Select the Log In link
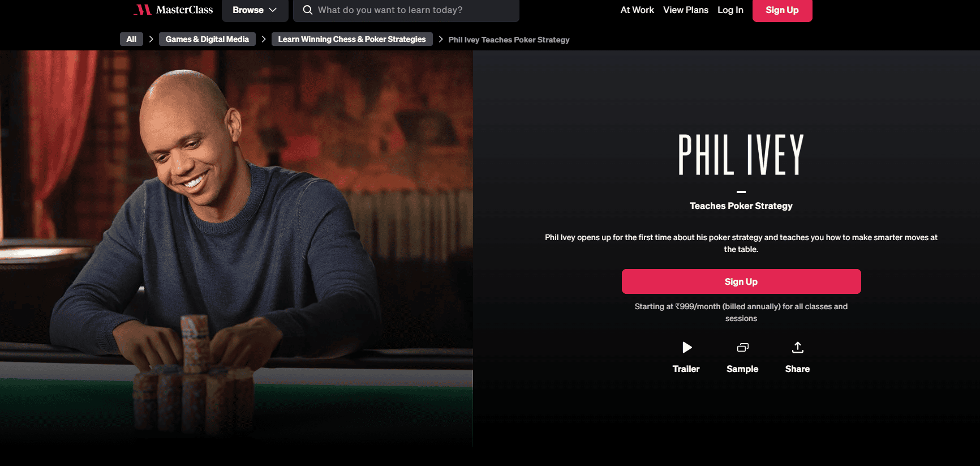This screenshot has width=980, height=466. pos(730,10)
